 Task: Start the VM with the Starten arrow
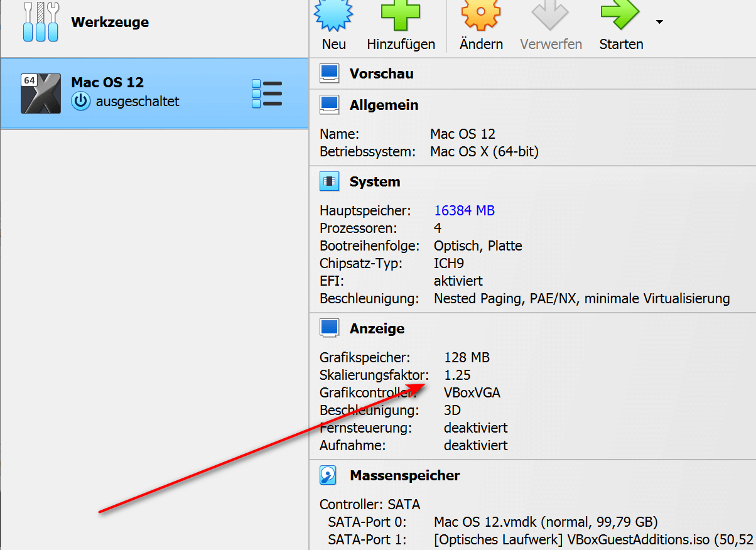coord(620,14)
